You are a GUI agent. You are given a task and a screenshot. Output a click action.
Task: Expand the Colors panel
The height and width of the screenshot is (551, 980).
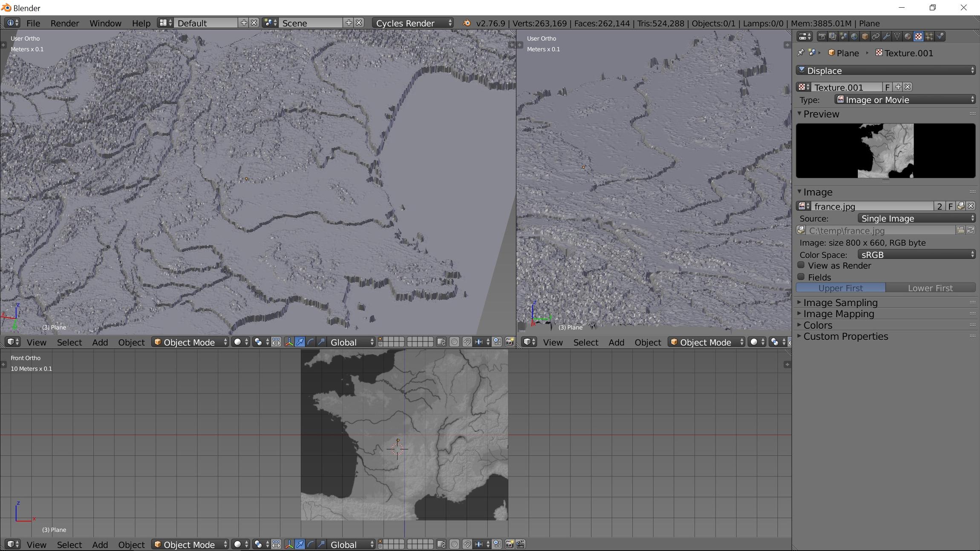click(x=817, y=325)
